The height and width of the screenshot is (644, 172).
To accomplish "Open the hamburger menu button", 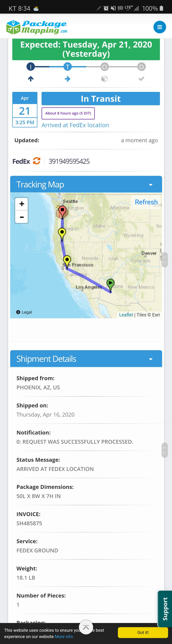I will [160, 27].
